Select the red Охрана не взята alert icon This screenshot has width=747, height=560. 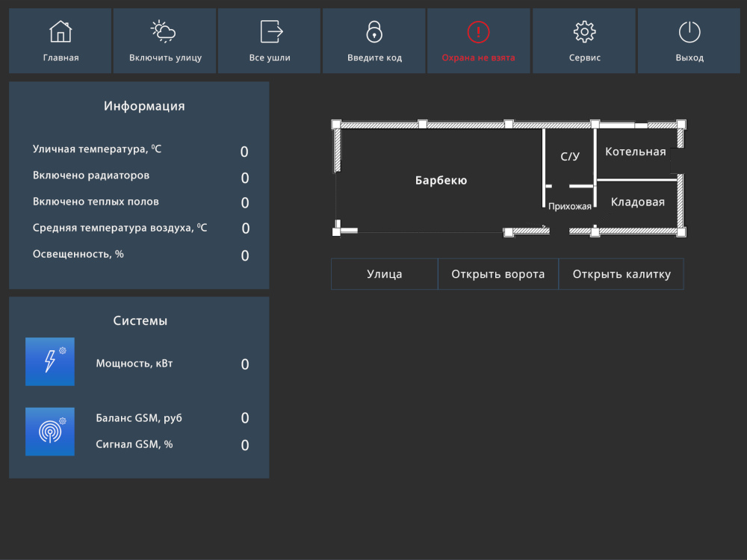click(478, 32)
